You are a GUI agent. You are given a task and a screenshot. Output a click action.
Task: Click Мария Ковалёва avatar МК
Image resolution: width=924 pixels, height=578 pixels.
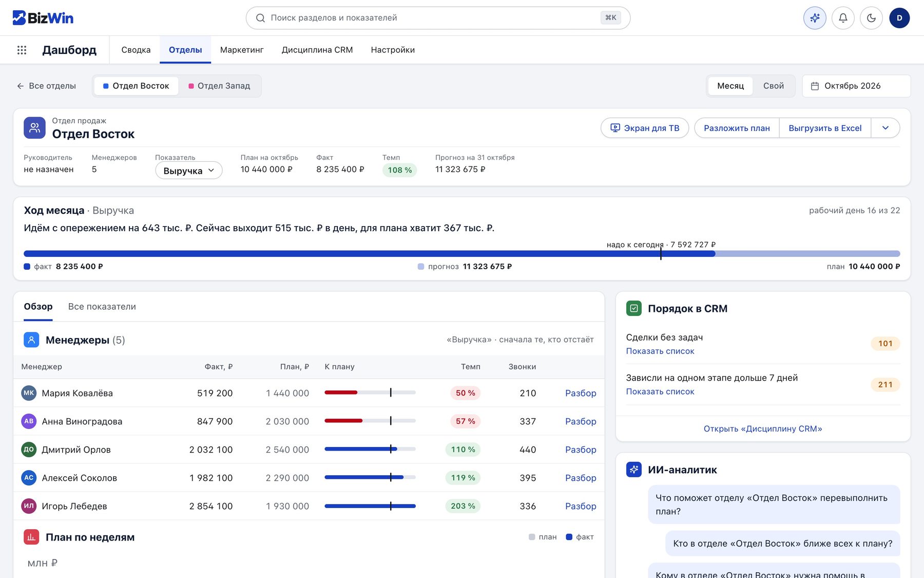pos(29,393)
